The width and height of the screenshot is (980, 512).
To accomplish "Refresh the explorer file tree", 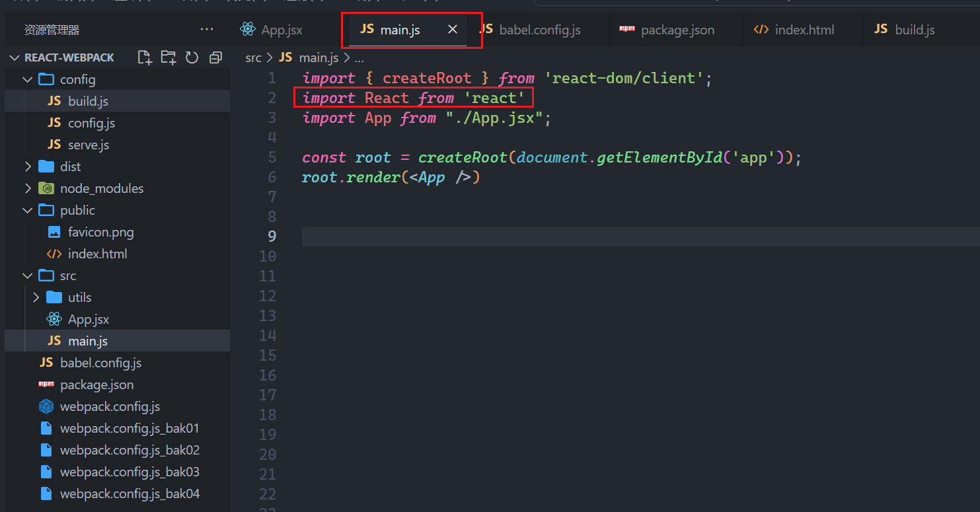I will tap(192, 57).
